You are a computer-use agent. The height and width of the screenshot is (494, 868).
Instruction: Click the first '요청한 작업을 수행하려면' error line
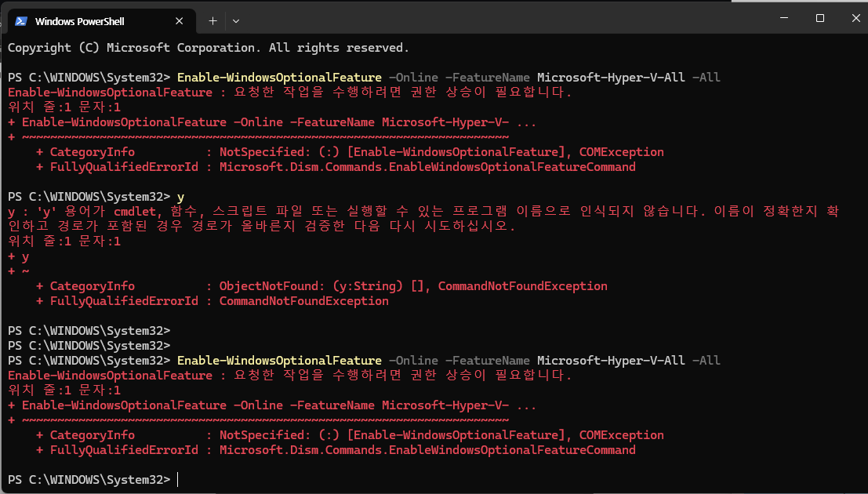(289, 92)
